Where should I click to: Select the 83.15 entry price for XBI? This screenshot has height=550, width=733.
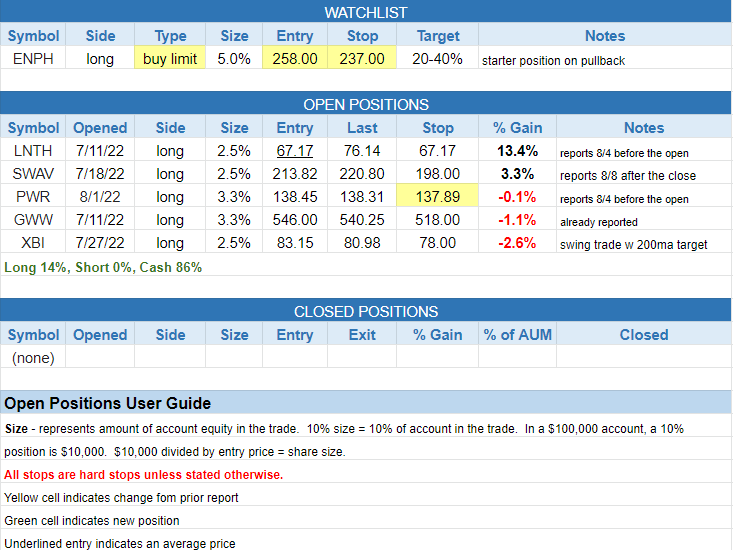pos(295,243)
